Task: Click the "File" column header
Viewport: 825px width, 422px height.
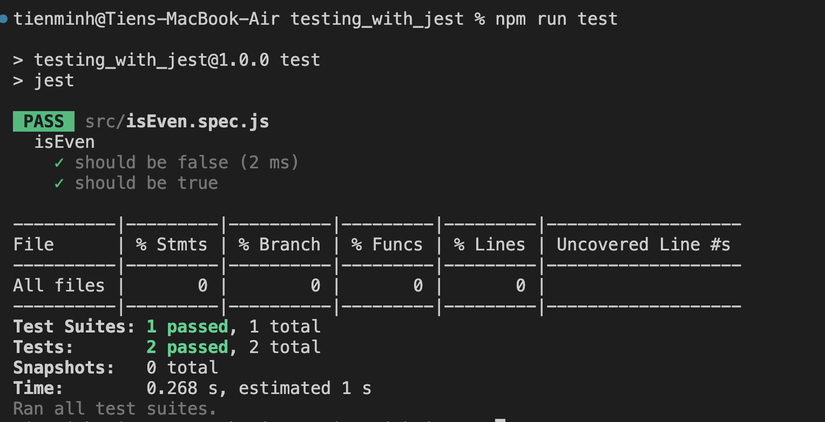Action: 33,244
